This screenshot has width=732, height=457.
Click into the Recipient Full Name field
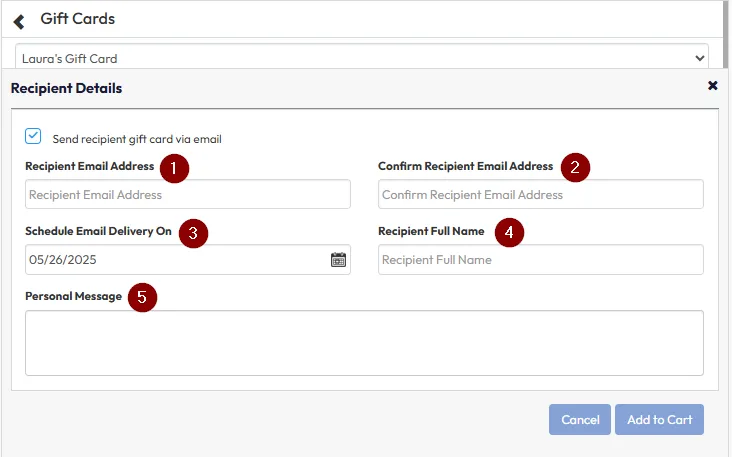click(540, 260)
